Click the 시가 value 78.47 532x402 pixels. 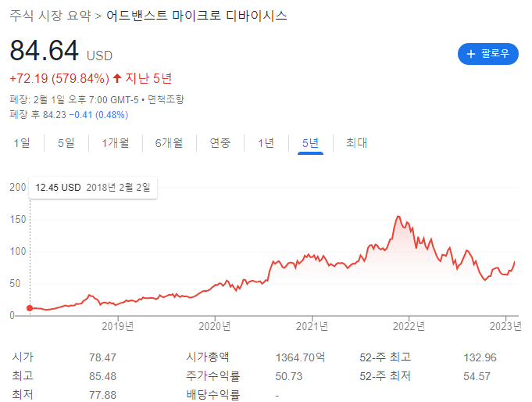(x=102, y=357)
